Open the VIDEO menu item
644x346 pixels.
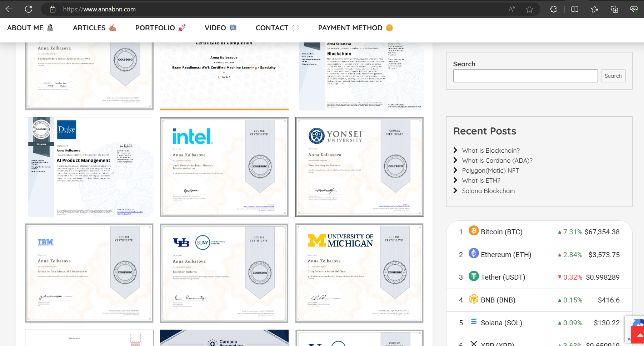coord(221,28)
